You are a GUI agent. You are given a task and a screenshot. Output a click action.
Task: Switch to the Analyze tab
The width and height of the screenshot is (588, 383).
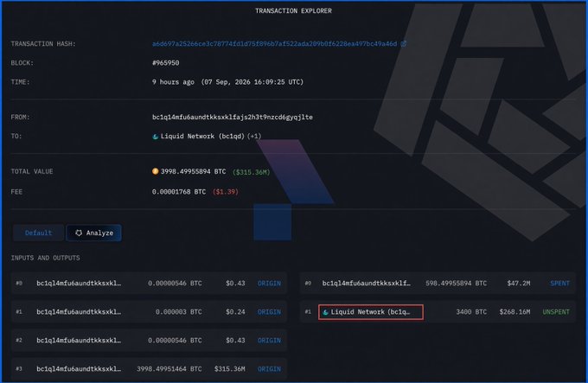point(93,233)
